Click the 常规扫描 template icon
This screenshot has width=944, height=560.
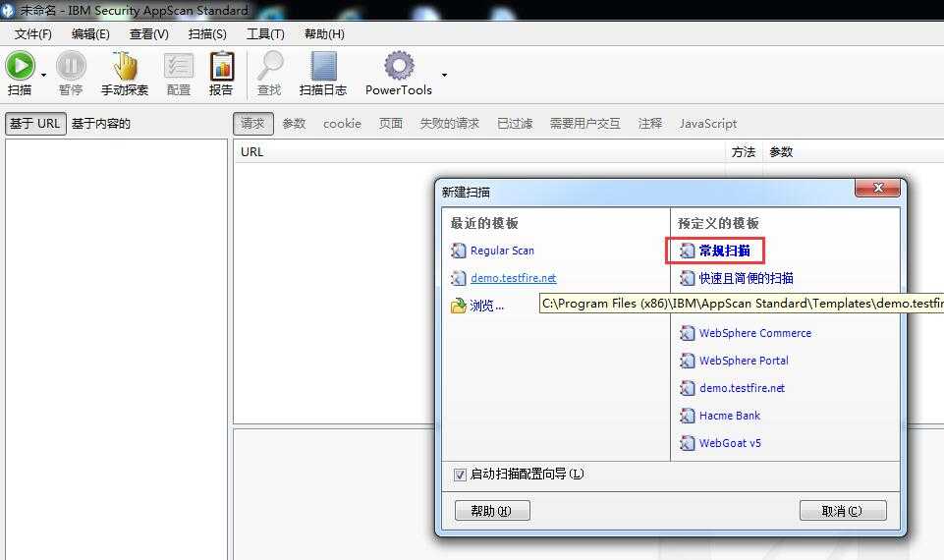tap(688, 251)
